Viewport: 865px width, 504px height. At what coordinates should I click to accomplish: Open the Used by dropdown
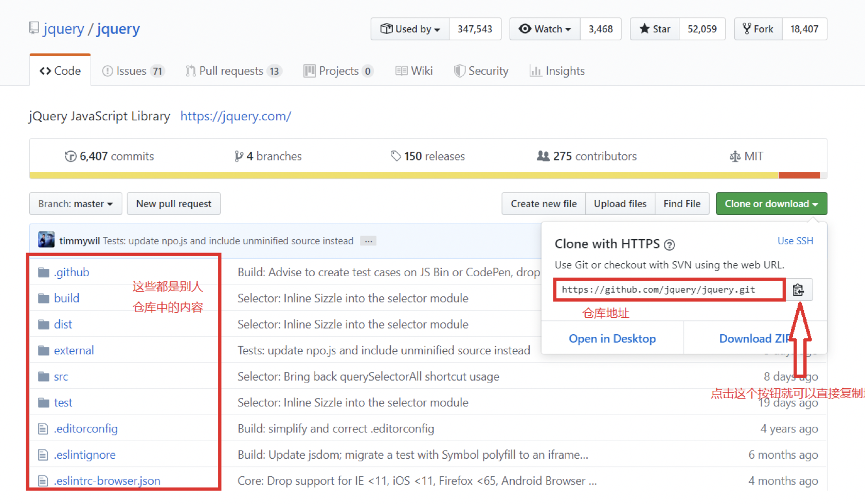(410, 29)
